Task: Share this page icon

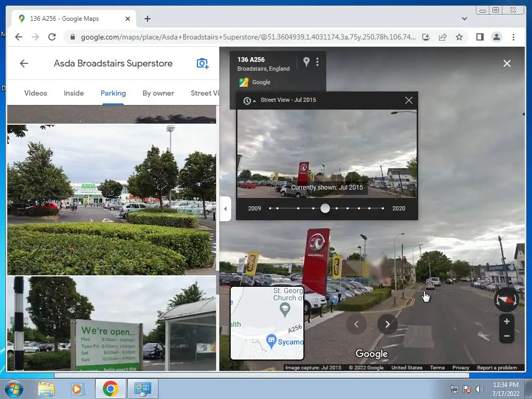Action: coord(443,37)
